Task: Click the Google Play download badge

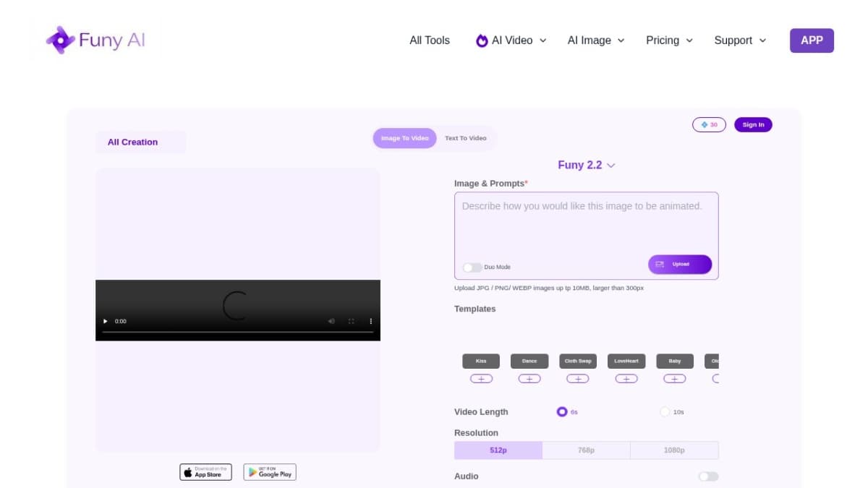Action: pyautogui.click(x=270, y=472)
